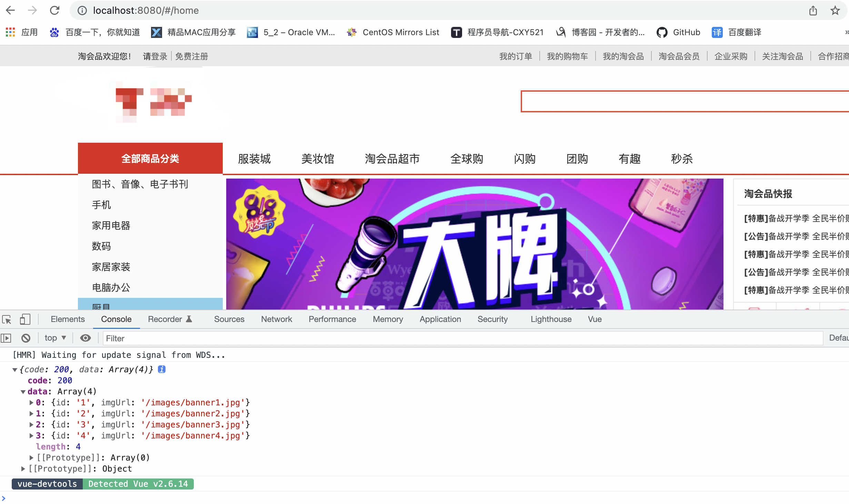Image resolution: width=849 pixels, height=504 pixels.
Task: Open the top JavaScript context dropdown
Action: point(55,338)
